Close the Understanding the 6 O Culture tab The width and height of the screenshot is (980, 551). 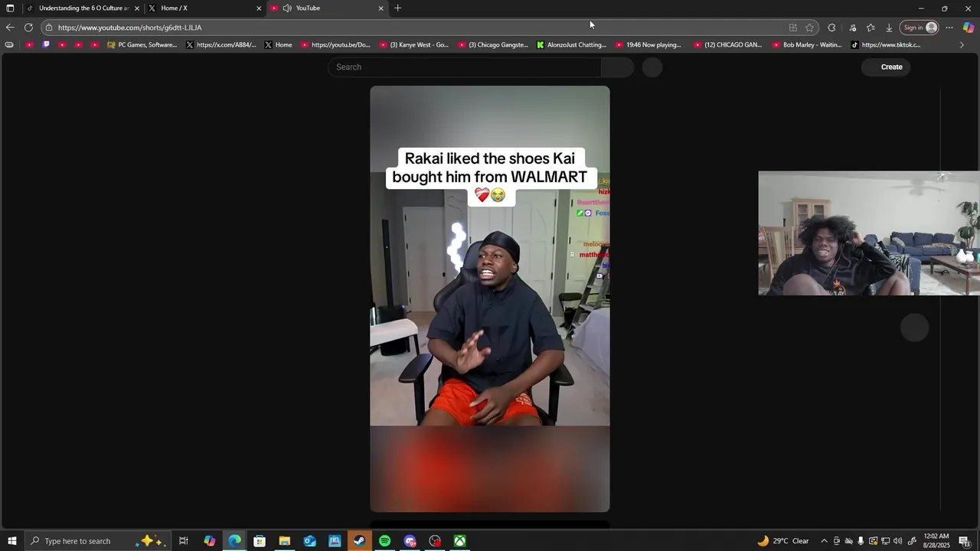point(137,8)
